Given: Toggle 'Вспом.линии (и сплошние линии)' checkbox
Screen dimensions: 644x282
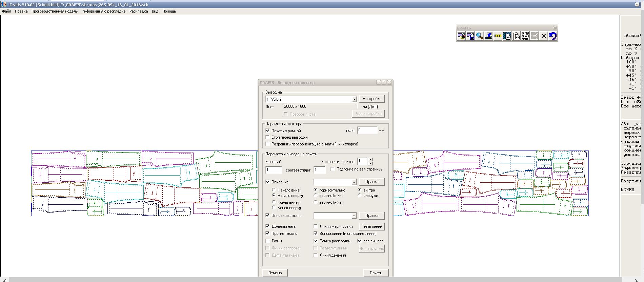Looking at the screenshot, I should point(316,234).
